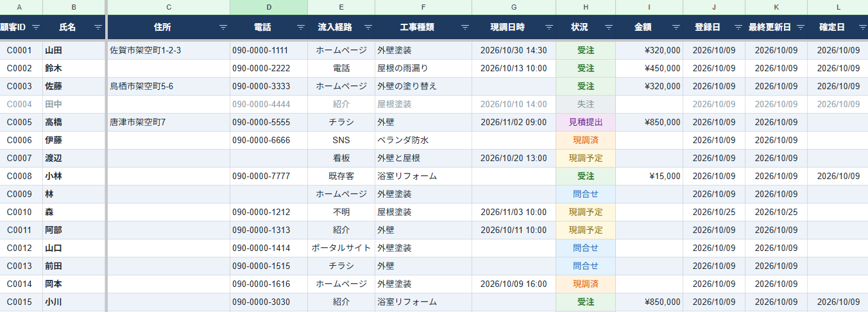Open filter dropdown for 最終更新日 column
This screenshot has width=868, height=312.
pos(801,28)
